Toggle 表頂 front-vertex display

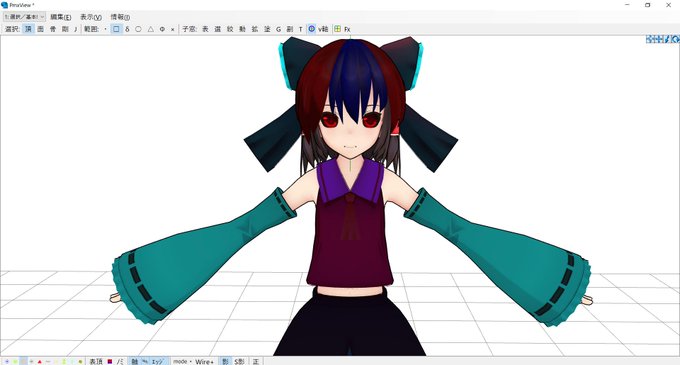pyautogui.click(x=96, y=361)
